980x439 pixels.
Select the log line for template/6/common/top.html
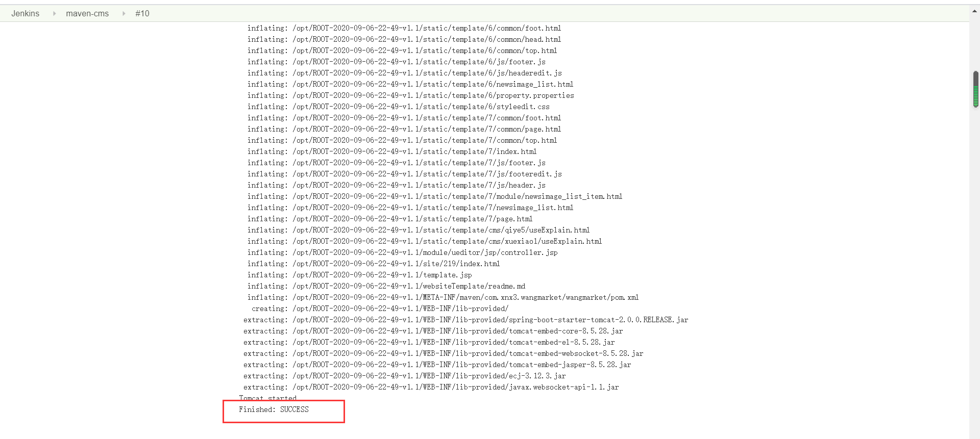pos(402,50)
